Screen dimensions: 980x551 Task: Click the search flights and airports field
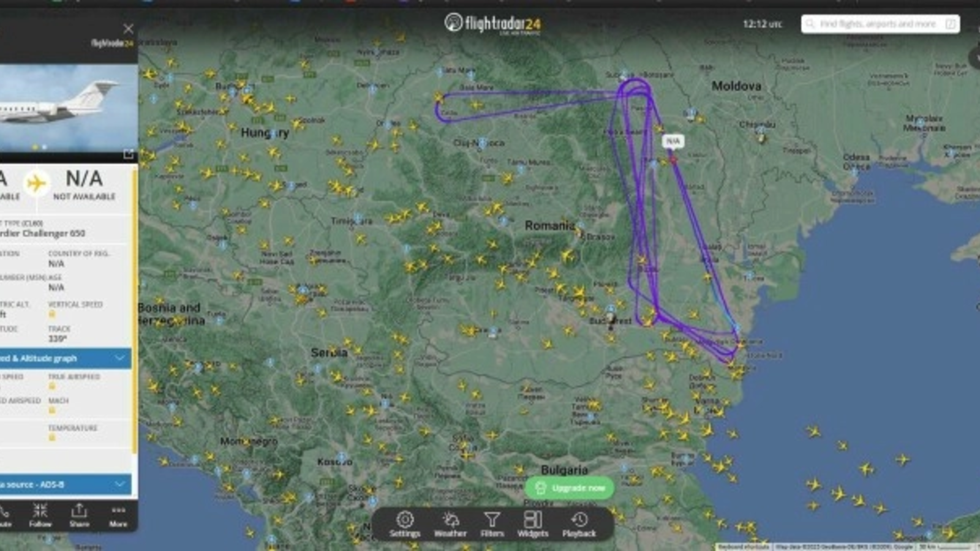click(x=880, y=24)
